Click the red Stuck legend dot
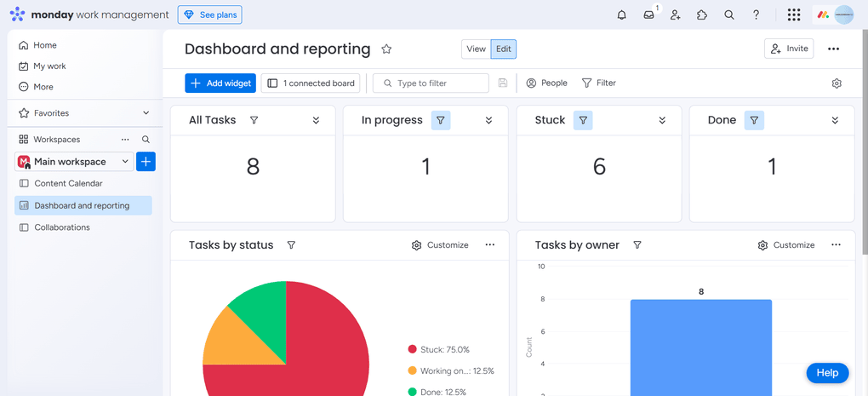The width and height of the screenshot is (868, 396). click(412, 349)
